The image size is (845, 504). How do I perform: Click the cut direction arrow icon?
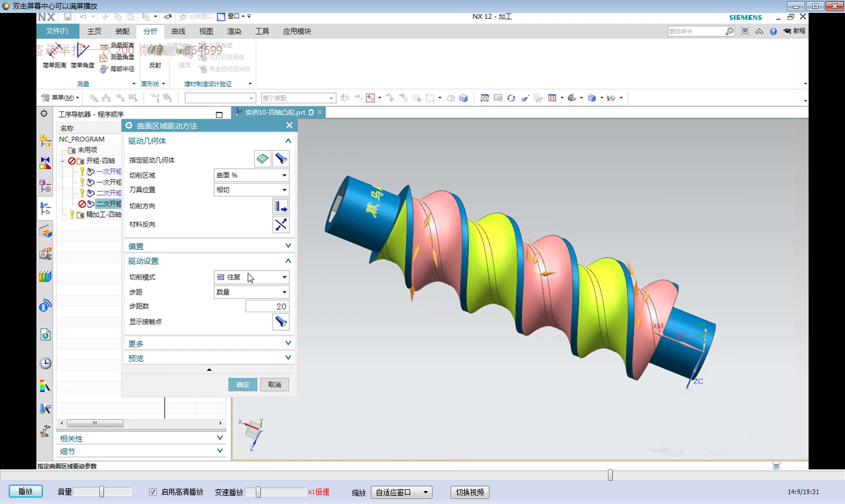pos(281,207)
